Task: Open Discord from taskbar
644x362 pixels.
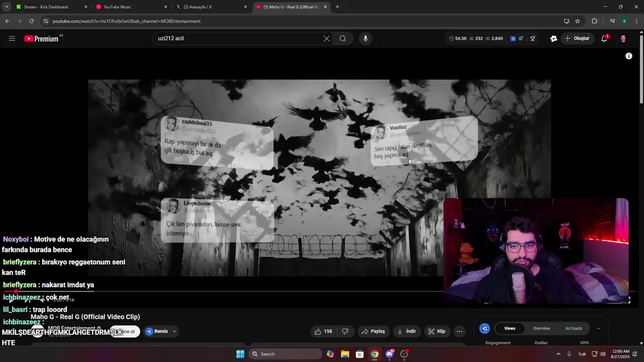Action: (x=389, y=354)
